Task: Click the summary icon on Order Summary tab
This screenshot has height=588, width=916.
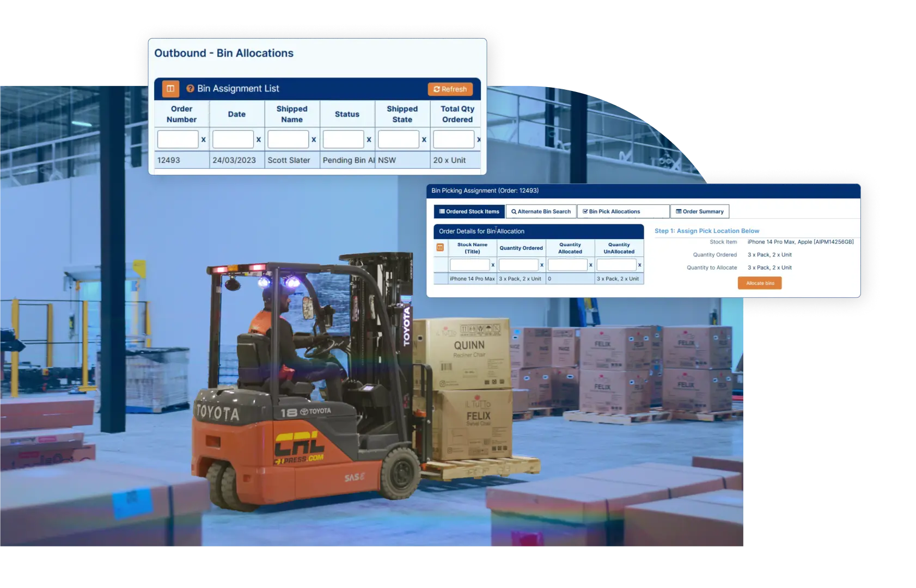Action: 678,211
